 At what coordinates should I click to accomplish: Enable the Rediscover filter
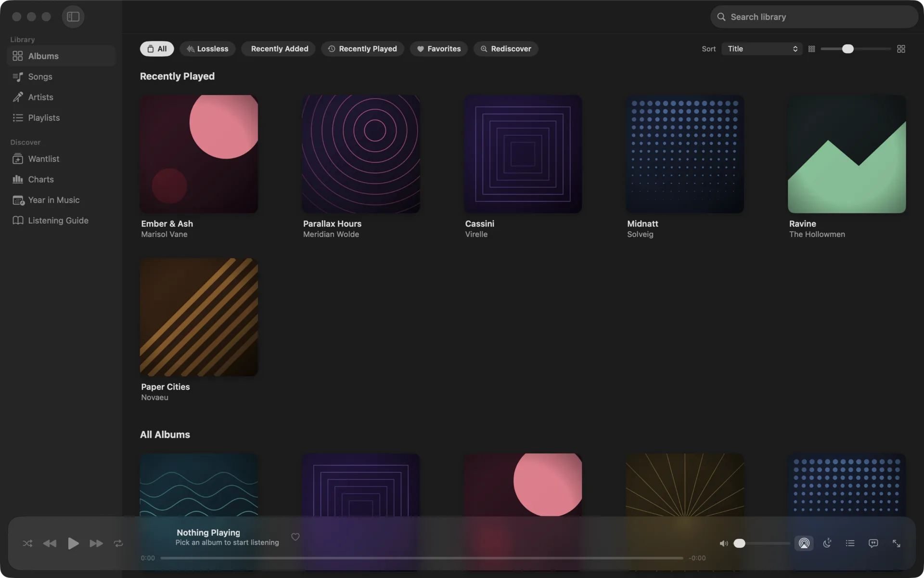(506, 49)
